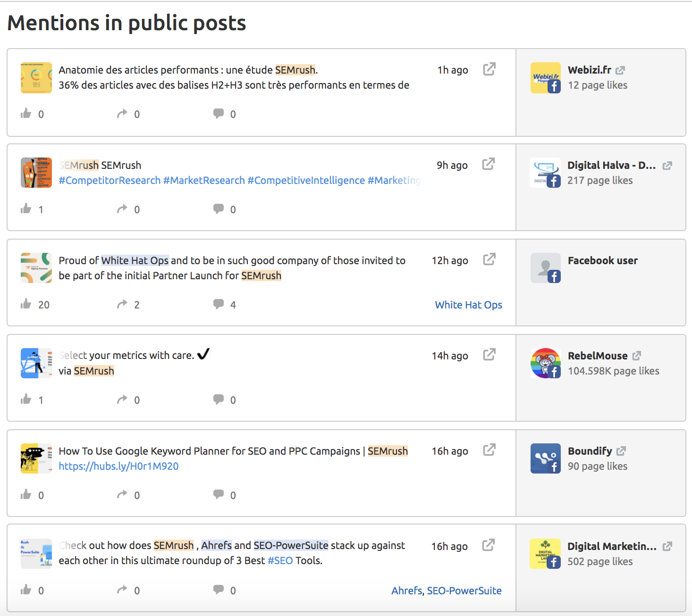Click like icon on Google Keyword Planner post
The height and width of the screenshot is (616, 692).
click(26, 494)
